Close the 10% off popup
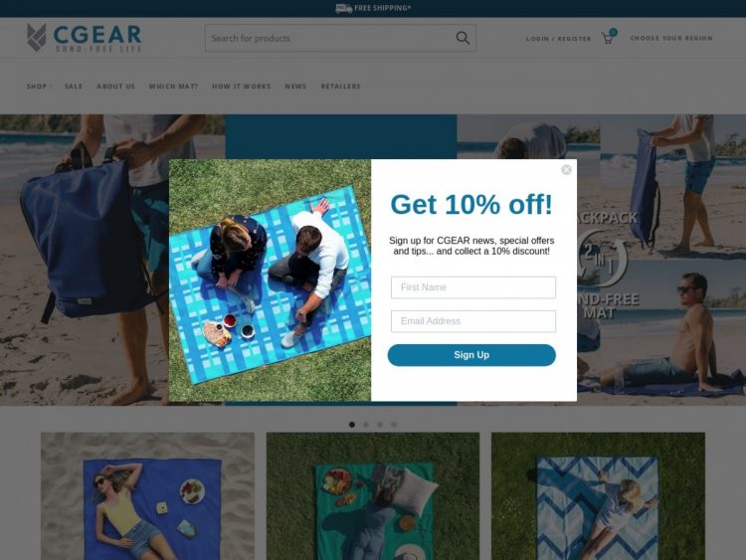Image resolution: width=746 pixels, height=560 pixels. [566, 170]
